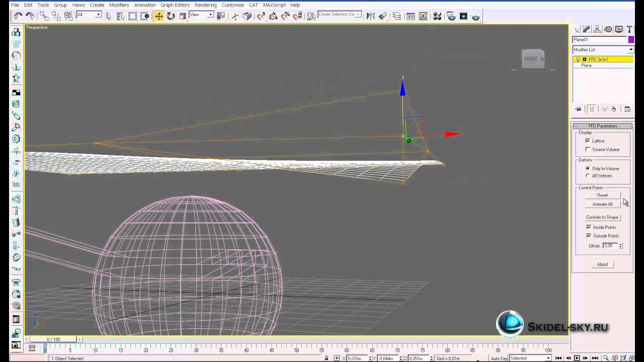Screen dimensions: 644x362
Task: Toggle the FFD 3x3x3 lightbulb
Action: 578,59
